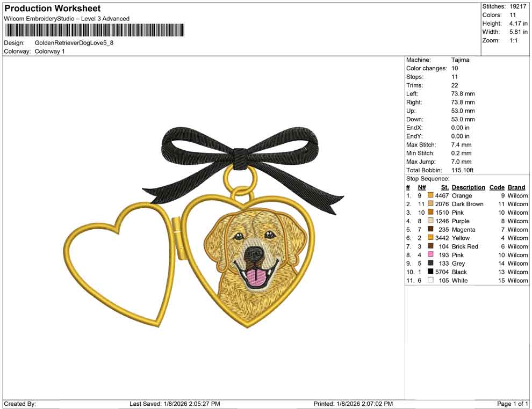This screenshot has height=409, width=532.
Task: Select the Grey thread color chip
Action: pos(429,264)
